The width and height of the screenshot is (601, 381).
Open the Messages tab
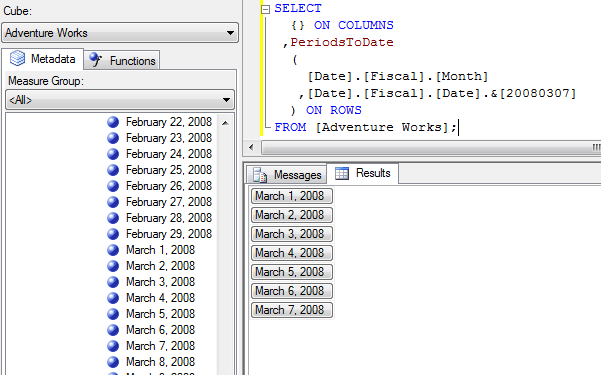[x=286, y=175]
